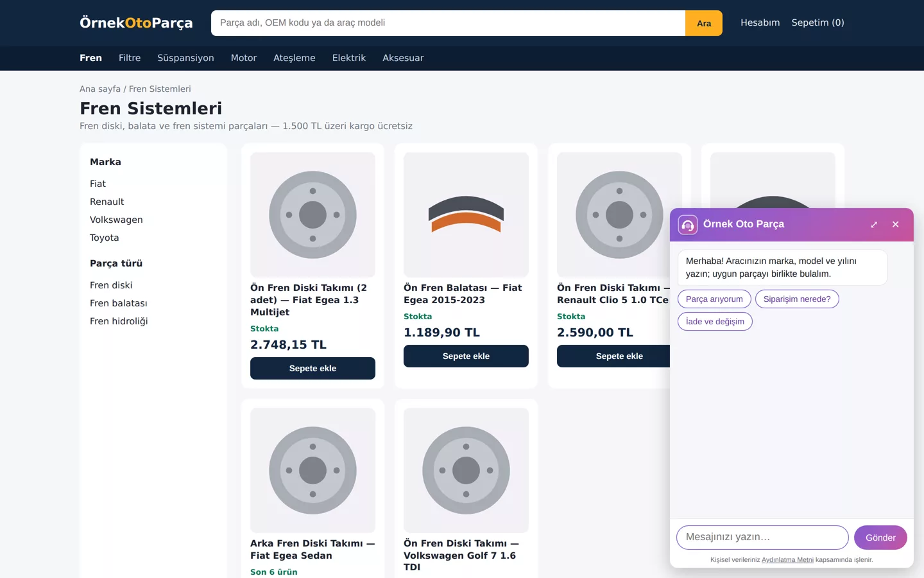View the Fiat Egea 1.3 Multijet disc image
Screen dimensions: 924x578
click(x=312, y=215)
